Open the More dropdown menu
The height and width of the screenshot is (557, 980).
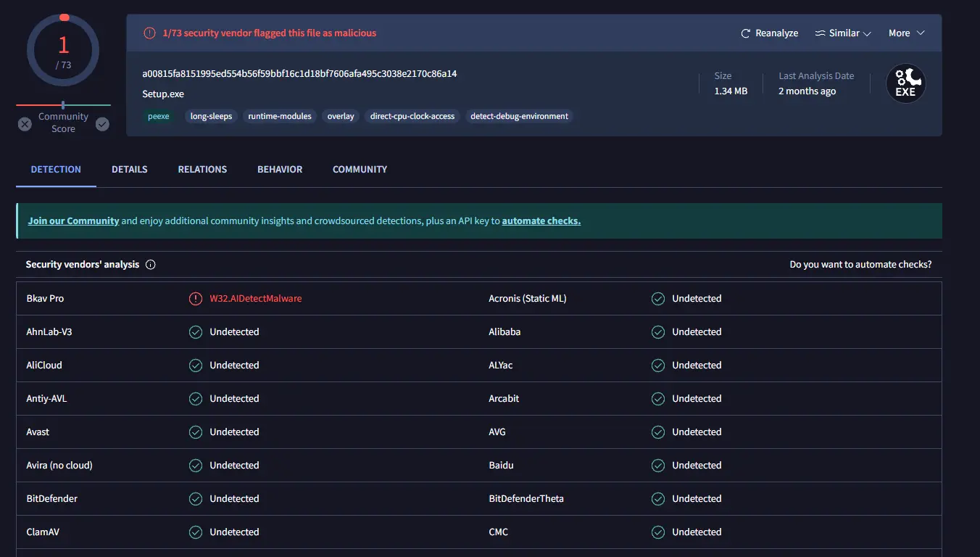907,33
